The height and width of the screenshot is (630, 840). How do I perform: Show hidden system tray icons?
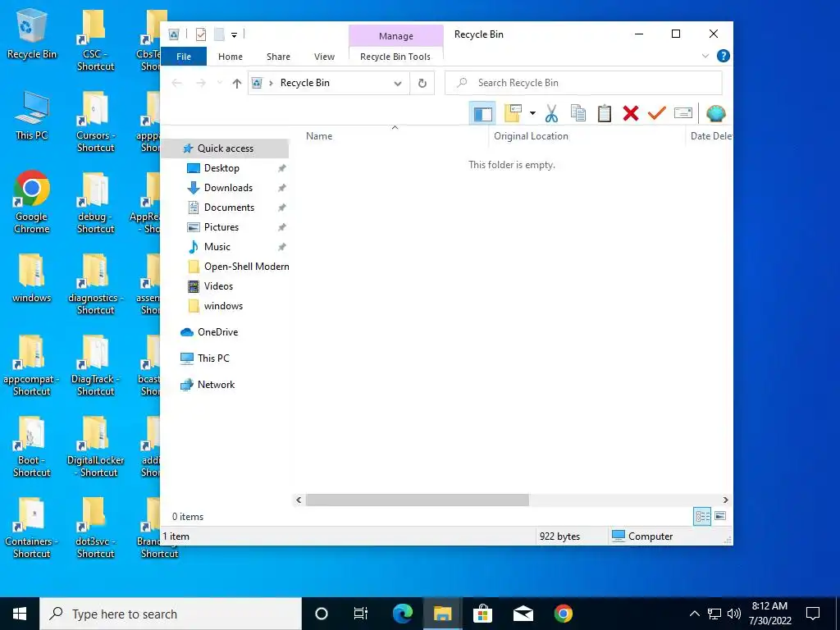tap(694, 614)
